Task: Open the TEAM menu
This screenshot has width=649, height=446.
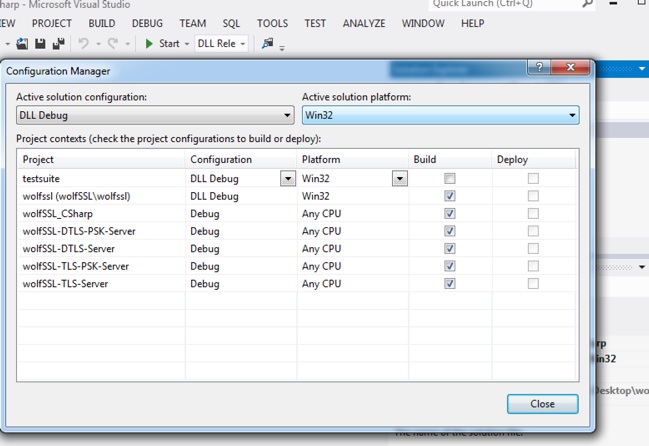Action: (x=193, y=23)
